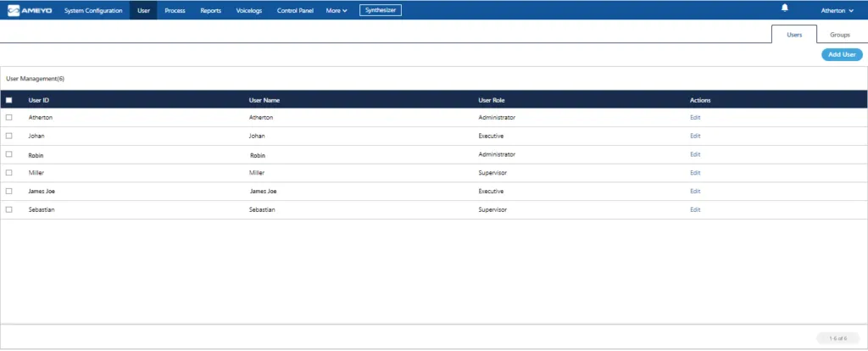
Task: Click Administrator role in Robin row
Action: click(497, 154)
